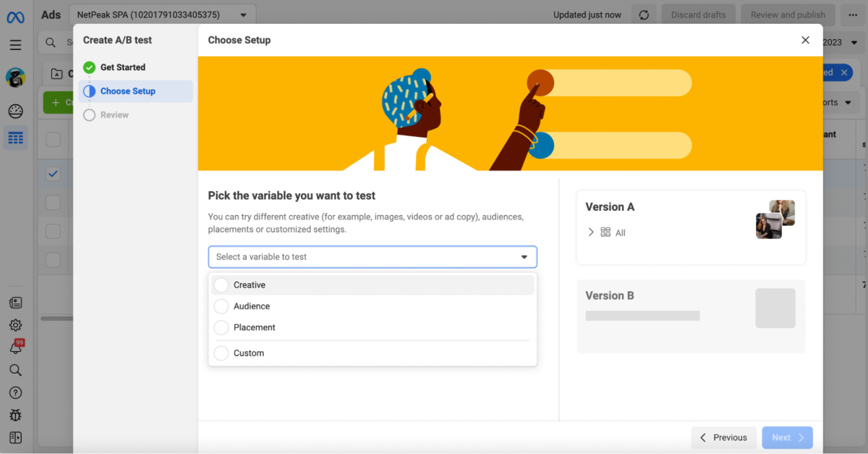Select the Placement radio option
This screenshot has height=454, width=868.
[221, 327]
